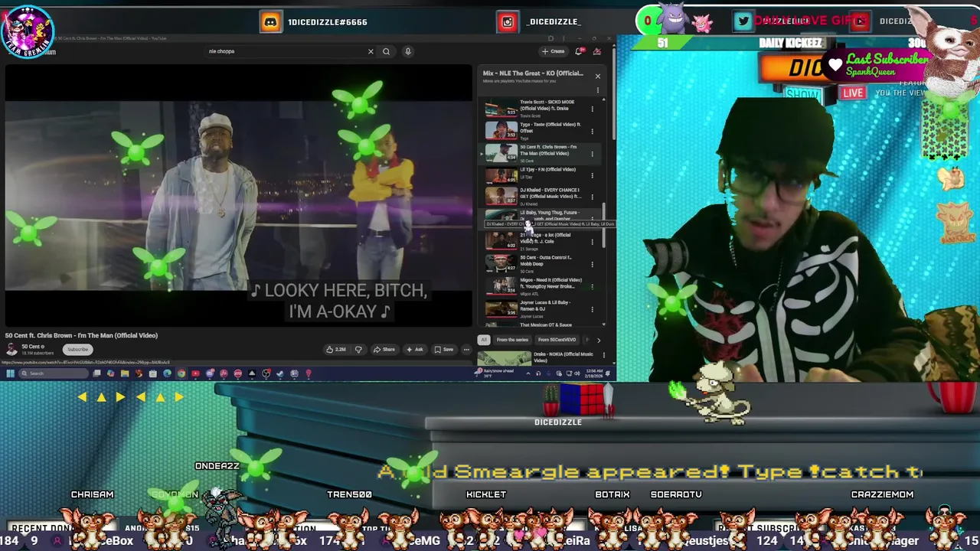Close the Mix playlist panel
The width and height of the screenshot is (980, 551).
(x=598, y=76)
